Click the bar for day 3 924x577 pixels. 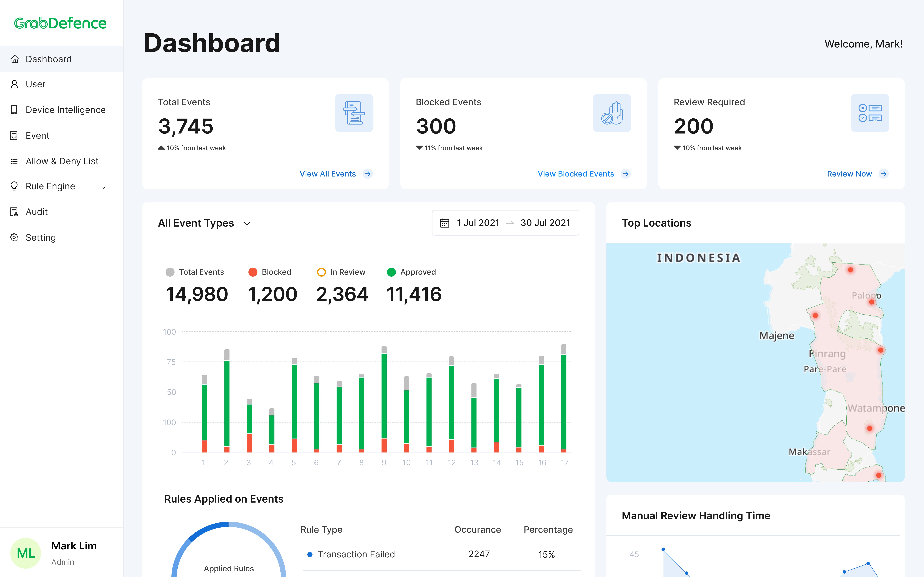(x=249, y=426)
